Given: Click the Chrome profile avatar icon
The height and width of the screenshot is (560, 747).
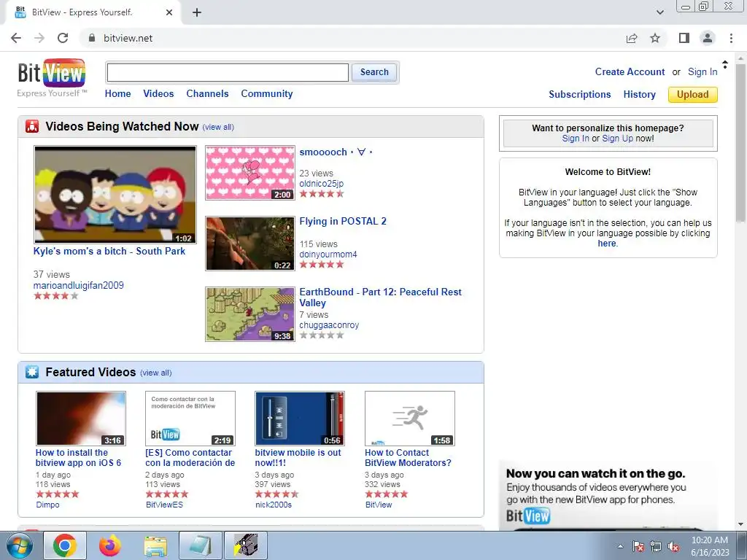Looking at the screenshot, I should (x=708, y=38).
